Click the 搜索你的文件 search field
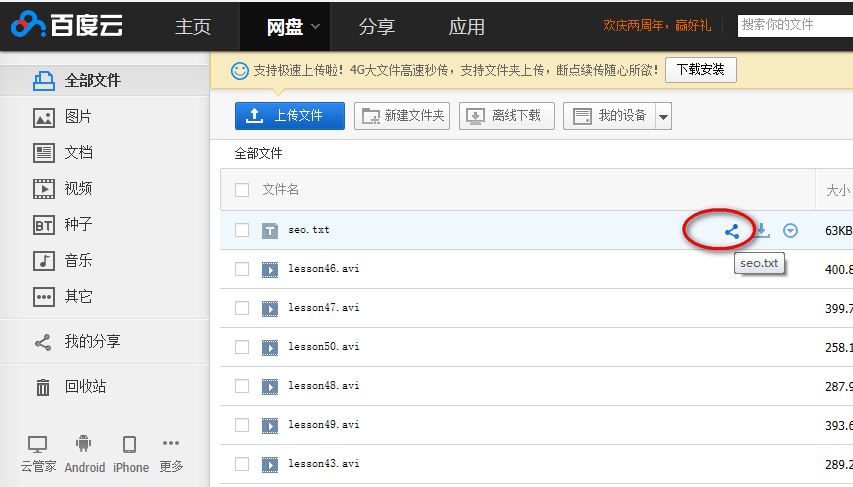853x487 pixels. 794,25
